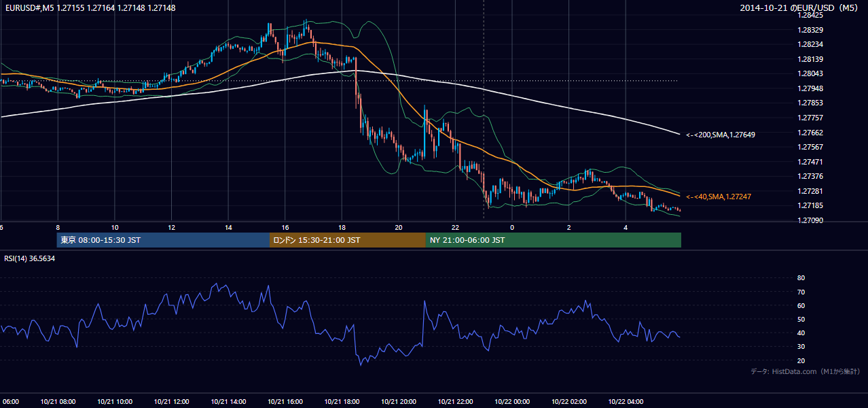
Task: Click price axis value 1.27185
Action: [x=810, y=205]
